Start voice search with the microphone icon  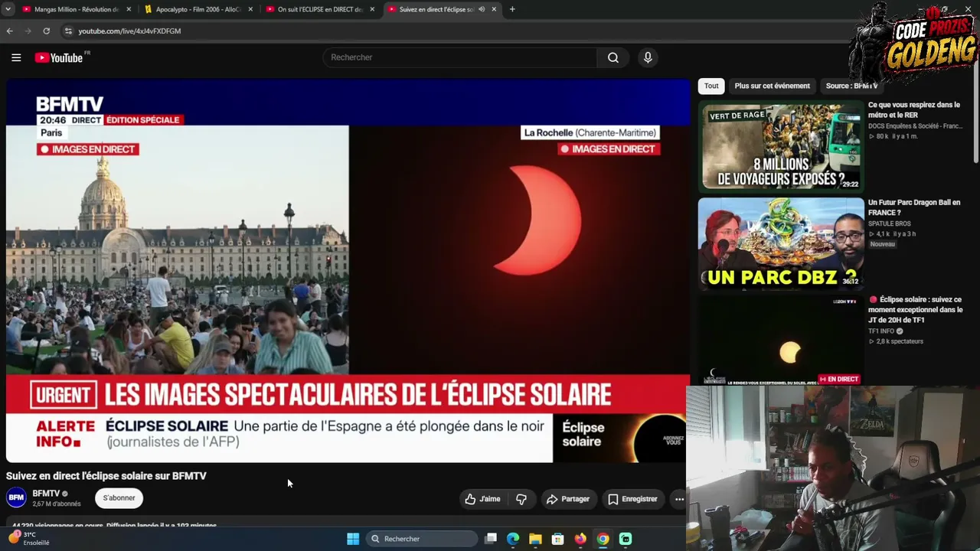(x=648, y=57)
